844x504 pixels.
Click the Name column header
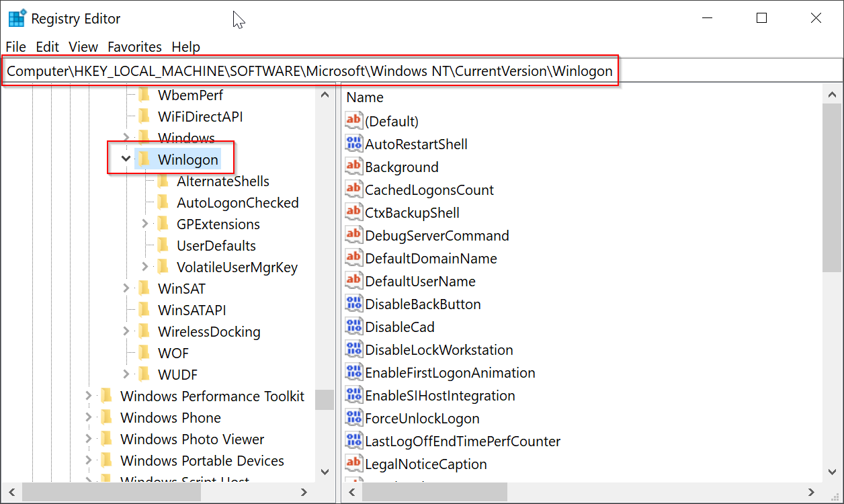tap(365, 97)
